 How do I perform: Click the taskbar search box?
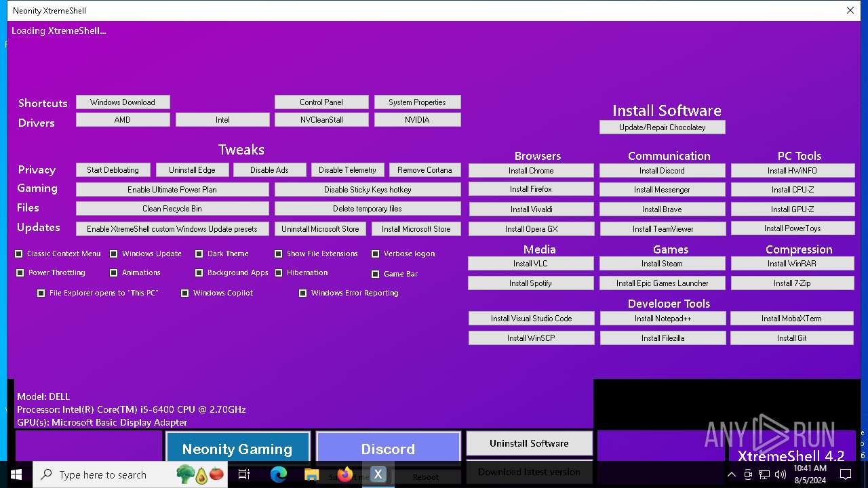(x=131, y=474)
